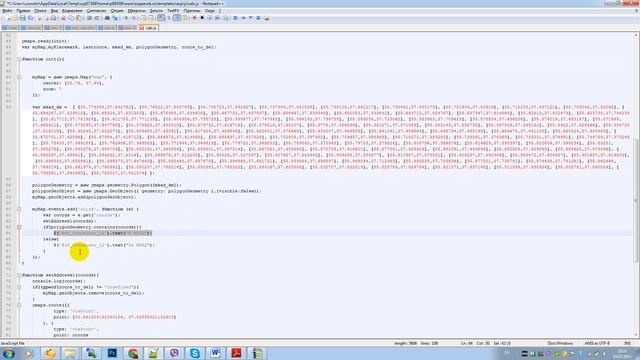Open the Плагины menu
Viewport: 640px width, 360px height.
point(192,11)
